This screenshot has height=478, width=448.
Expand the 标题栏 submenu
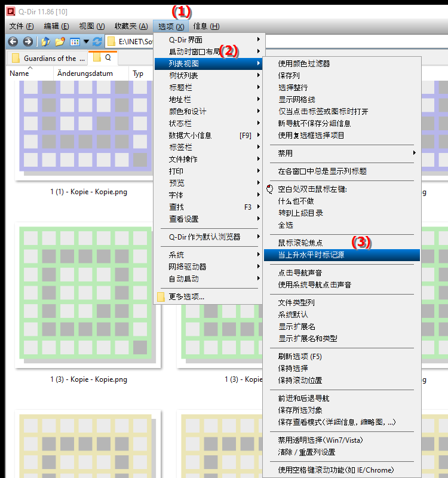[208, 87]
